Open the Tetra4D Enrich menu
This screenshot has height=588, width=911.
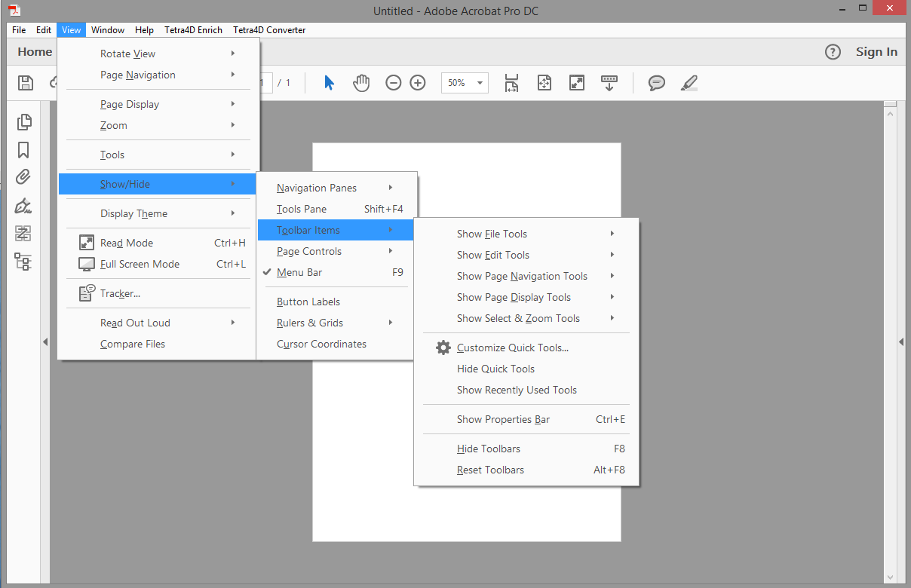tap(193, 30)
